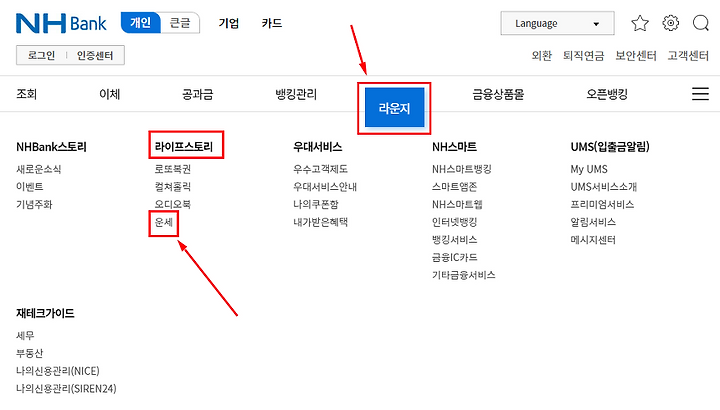Open 기념주화 link
The image size is (720, 410).
[34, 204]
